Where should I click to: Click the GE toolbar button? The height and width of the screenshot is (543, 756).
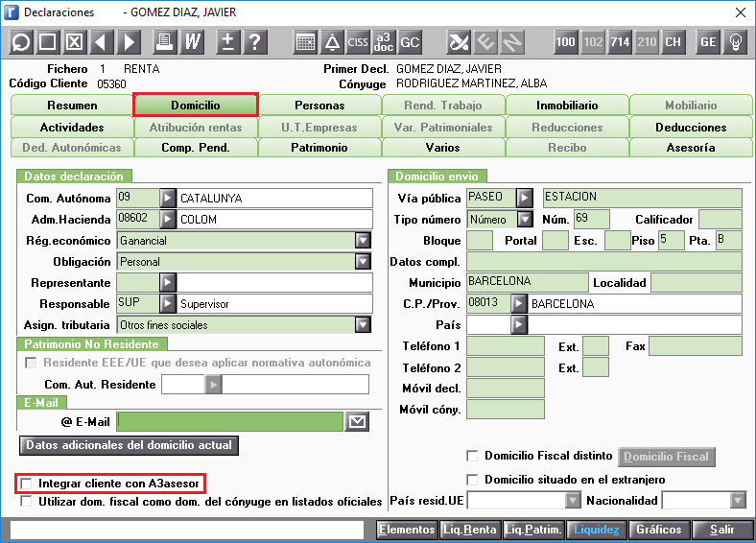click(x=708, y=42)
